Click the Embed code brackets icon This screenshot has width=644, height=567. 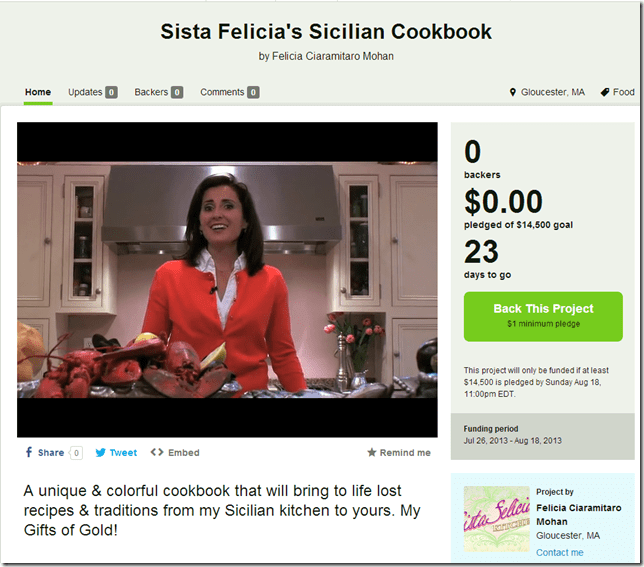pyautogui.click(x=157, y=452)
